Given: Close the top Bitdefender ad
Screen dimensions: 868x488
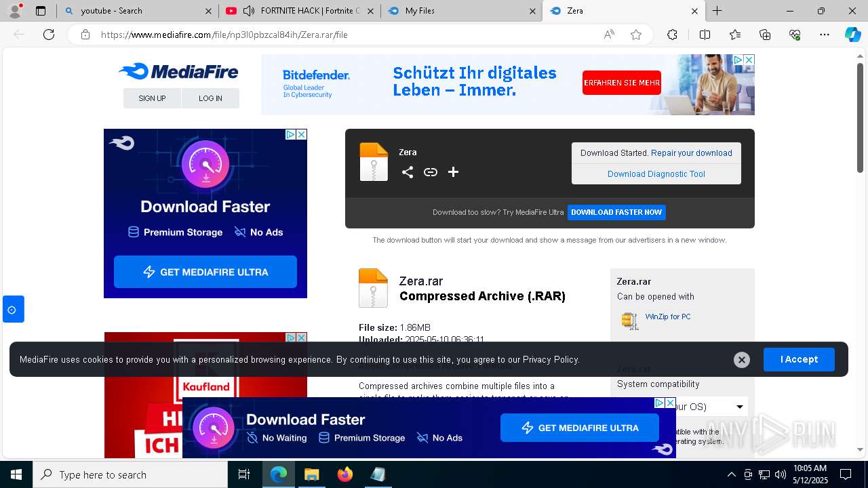Looking at the screenshot, I should point(749,60).
